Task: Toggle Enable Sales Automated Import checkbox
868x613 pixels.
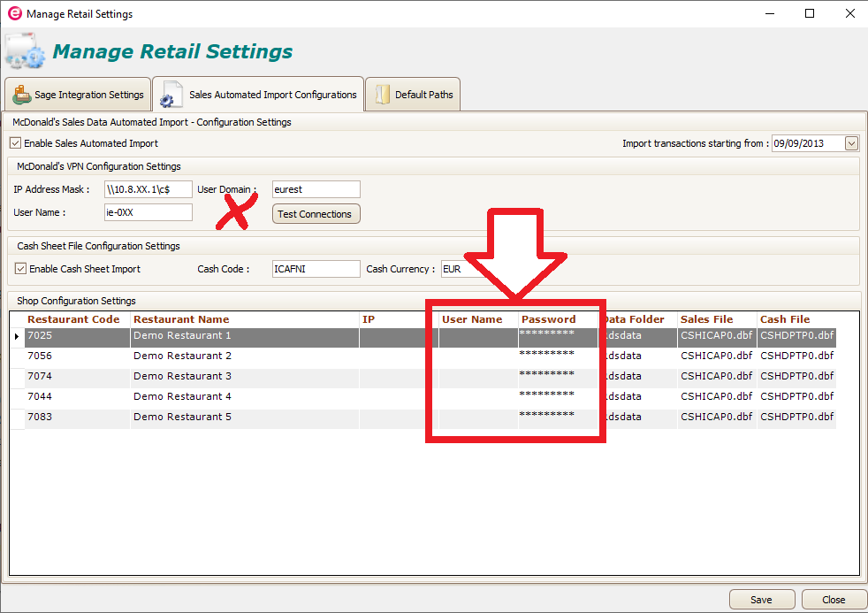Action: tap(16, 143)
